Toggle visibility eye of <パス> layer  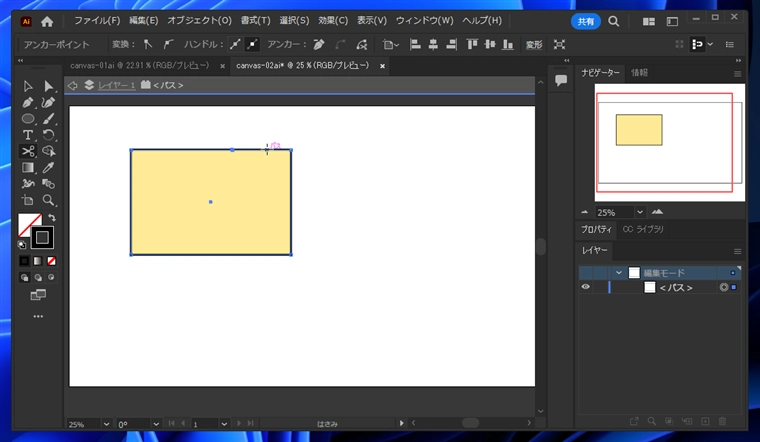tap(586, 287)
